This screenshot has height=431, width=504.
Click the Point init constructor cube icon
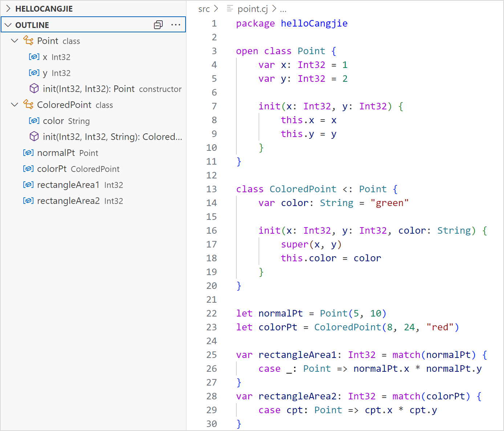click(34, 89)
